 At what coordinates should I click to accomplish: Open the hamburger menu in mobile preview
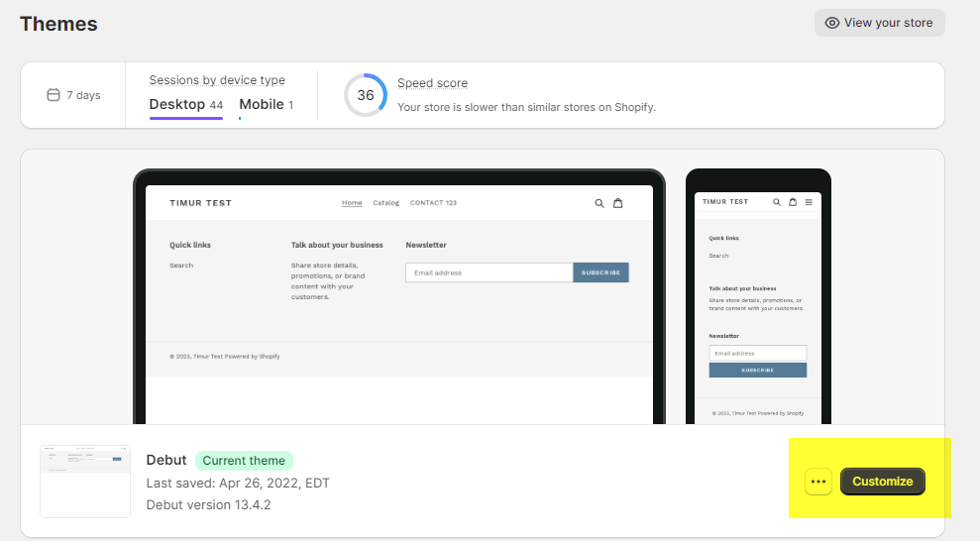pyautogui.click(x=809, y=202)
